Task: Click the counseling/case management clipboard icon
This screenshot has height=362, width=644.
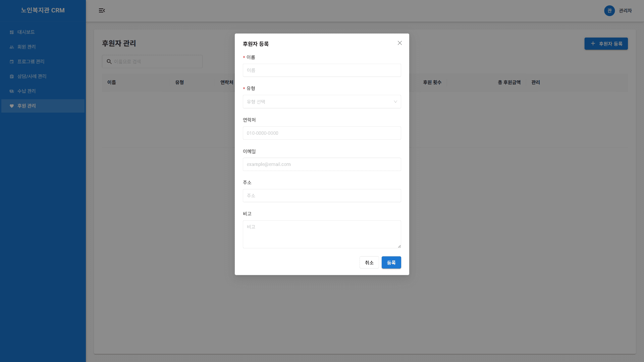Action: [12, 76]
